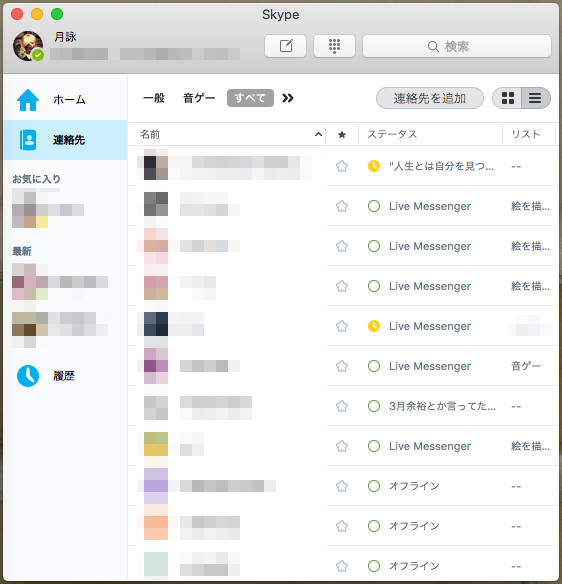Open the dial pad icon
562x584 pixels.
coord(334,46)
